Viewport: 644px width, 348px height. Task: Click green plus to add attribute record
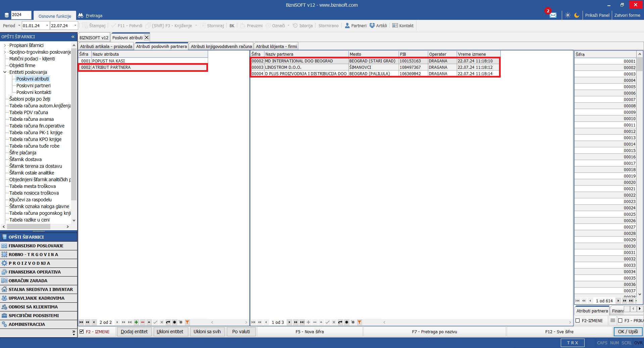tap(136, 322)
